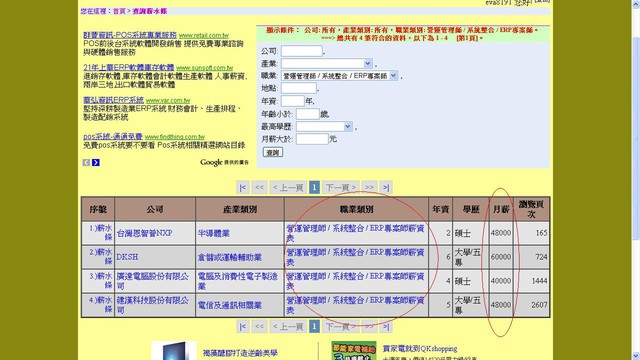Viewport: 640px width, 360px height.
Task: Click the 首頁 breadcrumb link
Action: [x=119, y=11]
